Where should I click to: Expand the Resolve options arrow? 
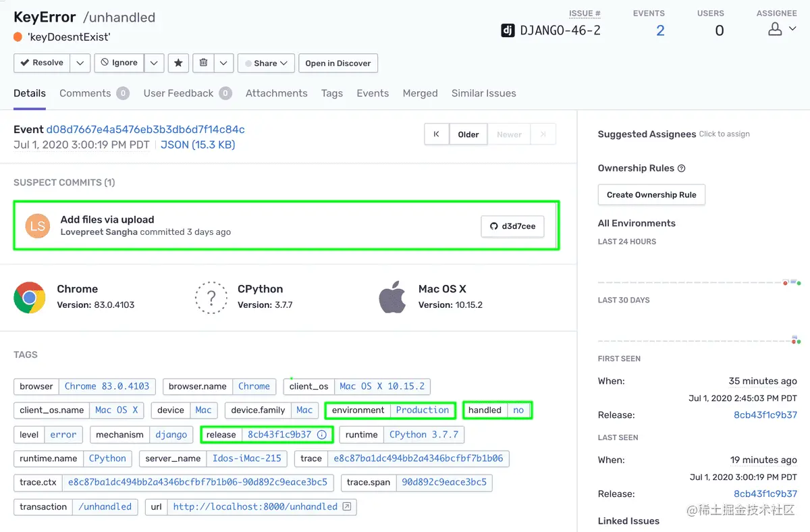(80, 63)
